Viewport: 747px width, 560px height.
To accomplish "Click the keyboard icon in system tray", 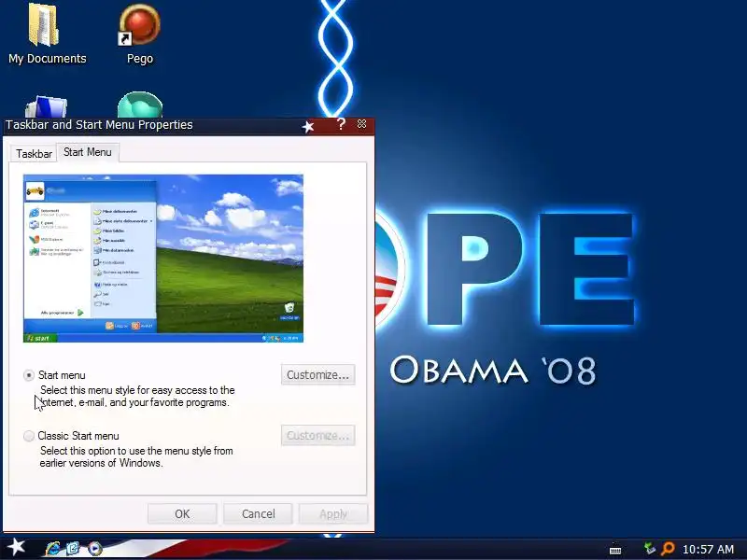I will coord(615,550).
